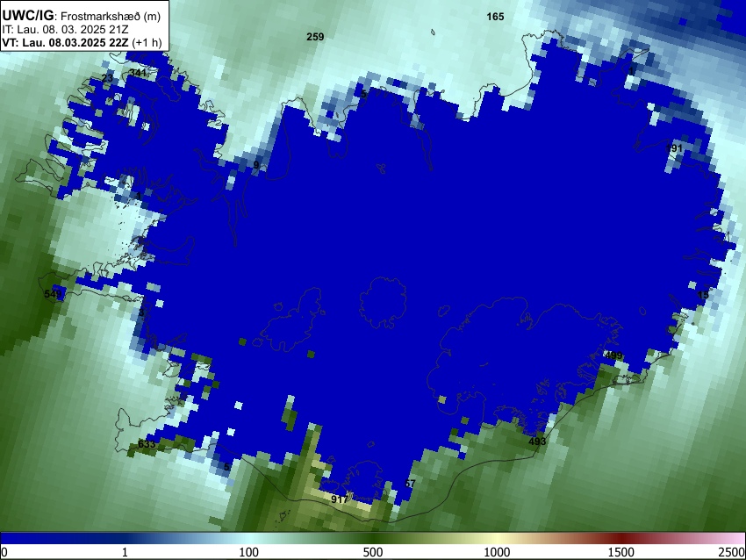Image resolution: width=746 pixels, height=560 pixels.
Task: Click the map value 917
Action: tap(340, 499)
